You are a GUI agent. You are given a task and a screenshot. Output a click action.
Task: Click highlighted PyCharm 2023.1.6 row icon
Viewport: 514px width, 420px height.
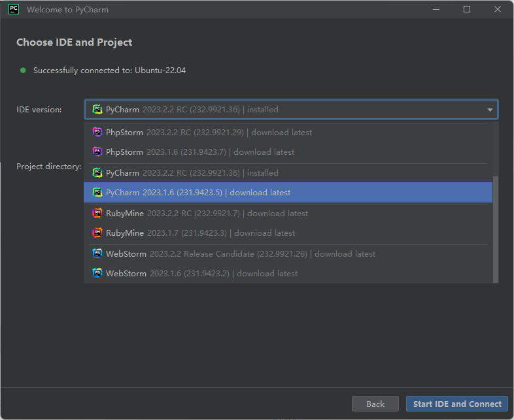[x=97, y=192]
